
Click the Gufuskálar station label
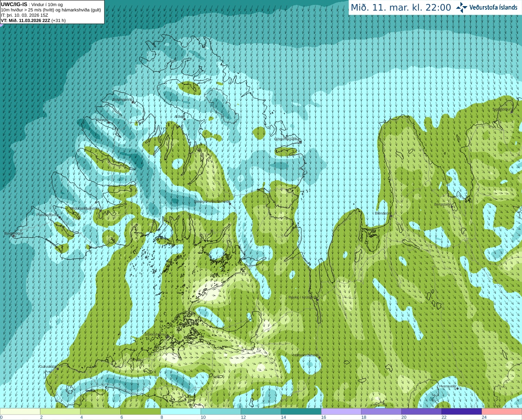click(x=48, y=367)
